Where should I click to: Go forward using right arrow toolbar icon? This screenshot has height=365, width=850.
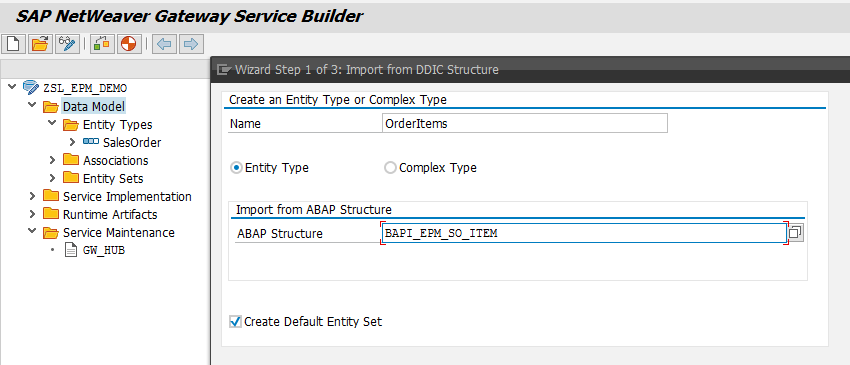191,44
